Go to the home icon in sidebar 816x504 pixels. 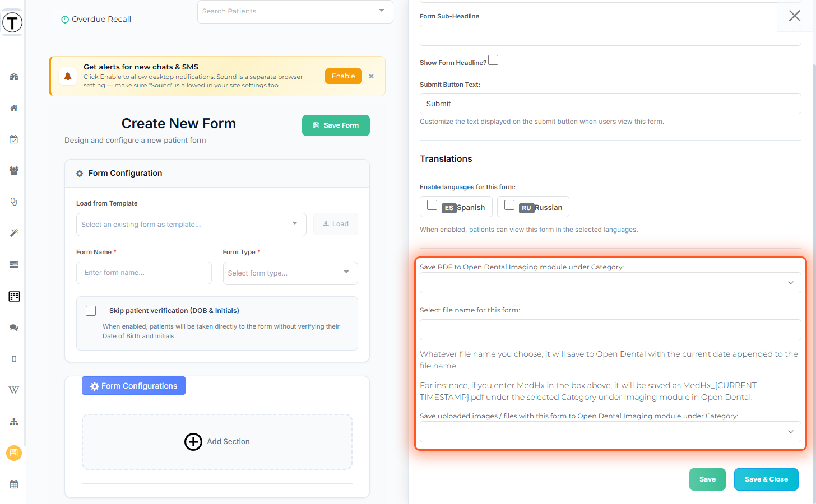click(x=14, y=108)
